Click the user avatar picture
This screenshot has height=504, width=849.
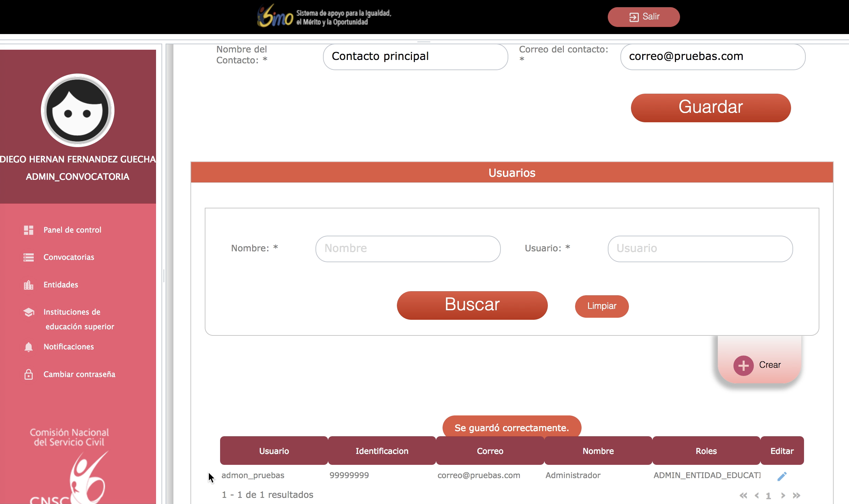(78, 110)
